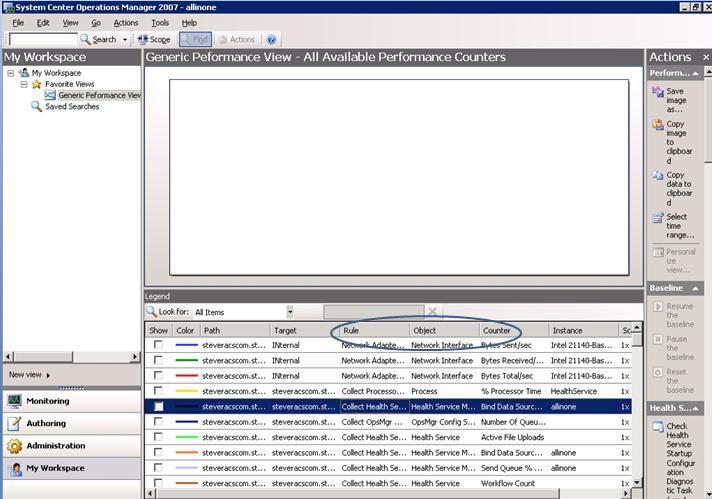Click Copy image to clipboard icon
Image resolution: width=712 pixels, height=499 pixels.
click(658, 124)
